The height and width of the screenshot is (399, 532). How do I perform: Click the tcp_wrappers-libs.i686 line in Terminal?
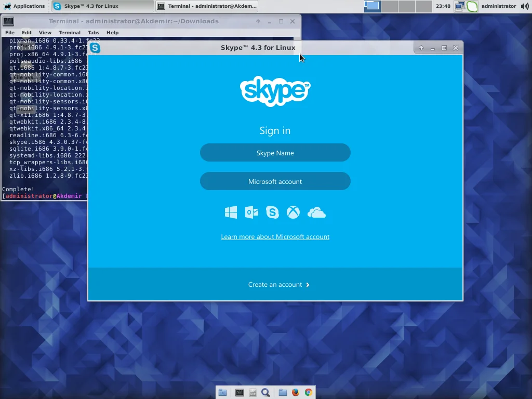click(x=48, y=162)
